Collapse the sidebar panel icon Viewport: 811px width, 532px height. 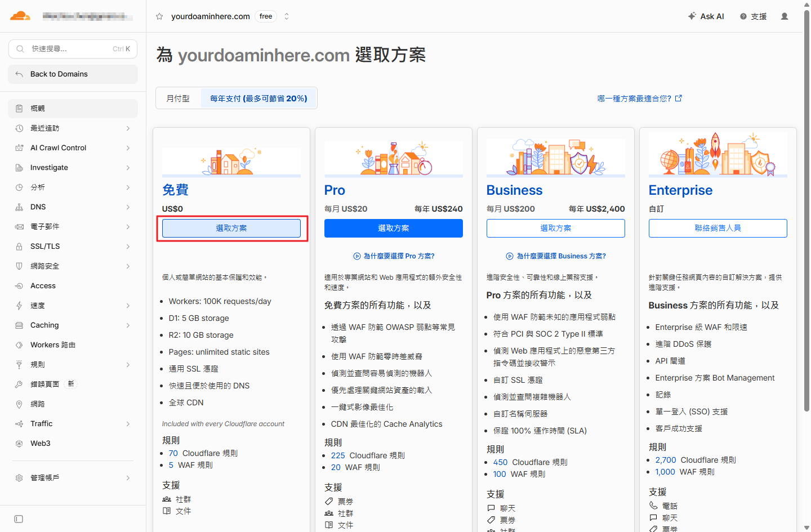point(19,519)
